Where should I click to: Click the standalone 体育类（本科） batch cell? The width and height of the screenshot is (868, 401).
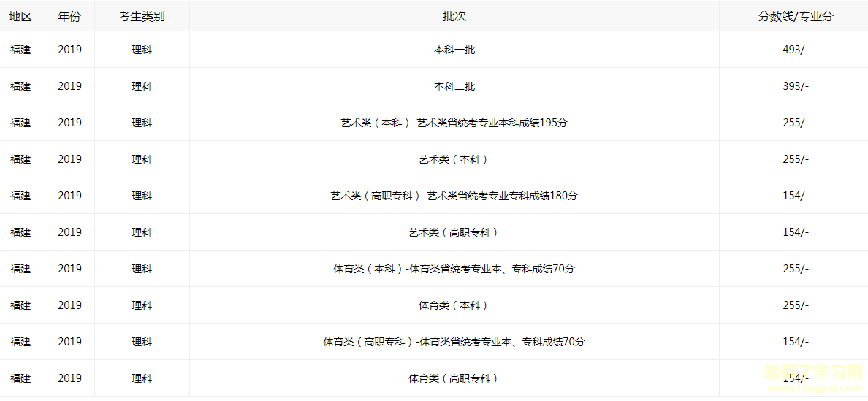tap(454, 305)
